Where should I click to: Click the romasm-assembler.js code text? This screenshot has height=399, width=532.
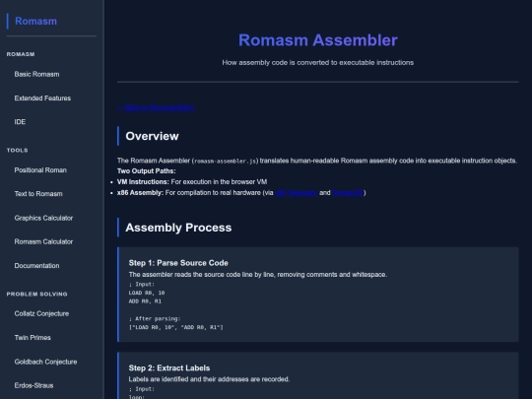tap(226, 162)
